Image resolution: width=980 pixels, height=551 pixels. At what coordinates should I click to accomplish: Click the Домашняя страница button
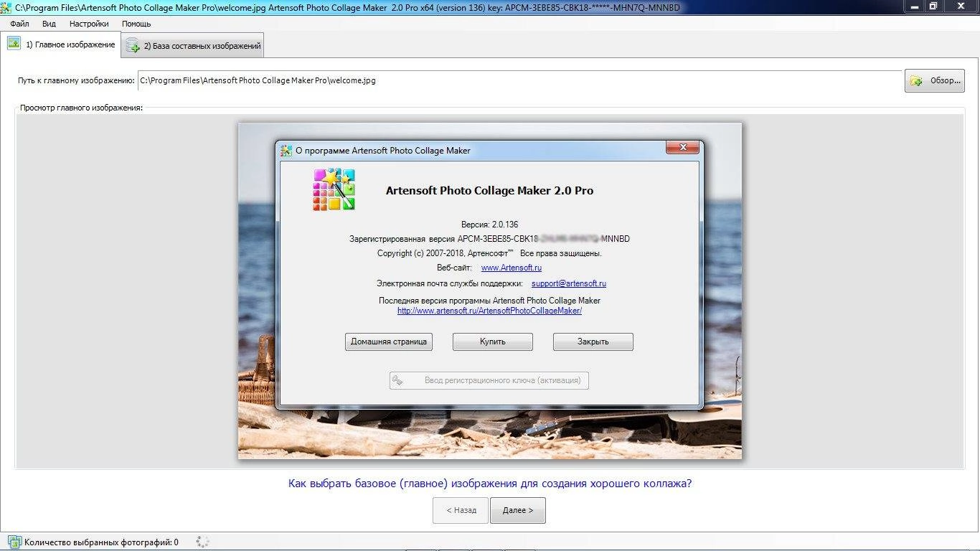[389, 342]
